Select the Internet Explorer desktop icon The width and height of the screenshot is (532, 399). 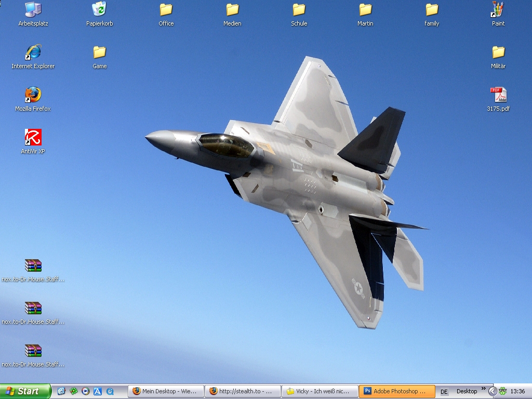pos(33,52)
